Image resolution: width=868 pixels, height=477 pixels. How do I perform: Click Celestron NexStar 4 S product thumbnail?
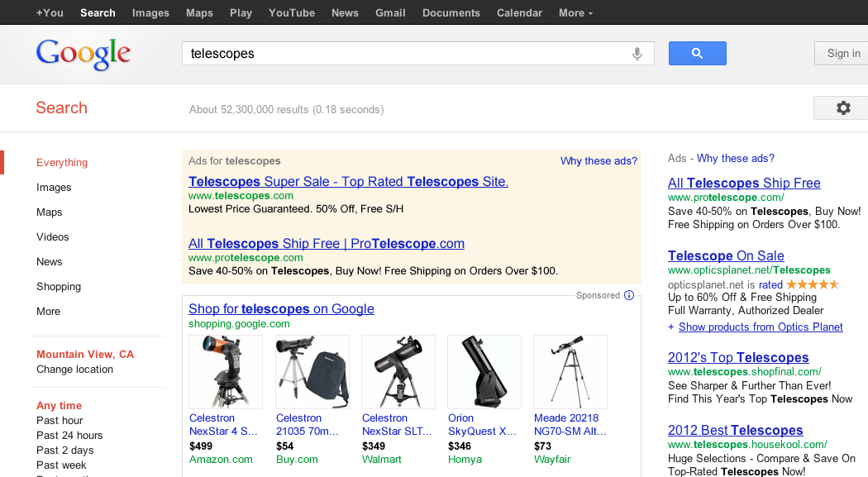226,372
